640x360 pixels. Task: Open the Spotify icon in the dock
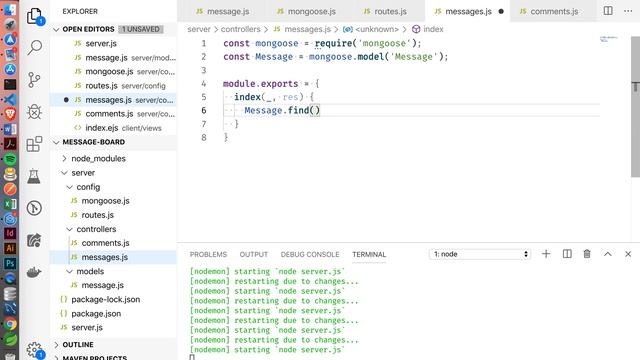pyautogui.click(x=10, y=159)
